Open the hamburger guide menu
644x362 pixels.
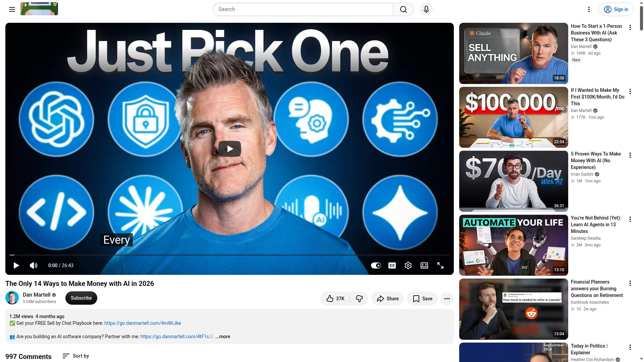pos(12,9)
